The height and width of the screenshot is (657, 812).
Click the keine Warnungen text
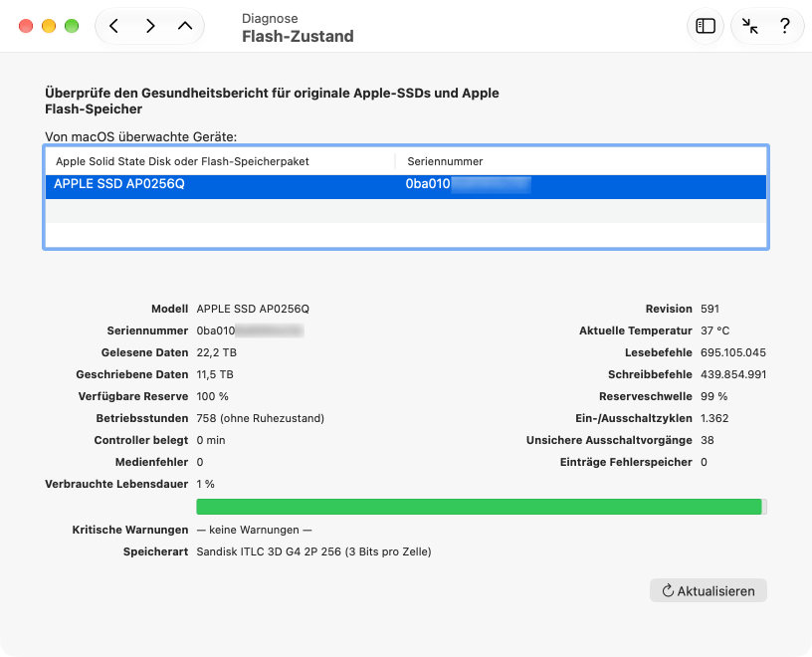click(254, 530)
